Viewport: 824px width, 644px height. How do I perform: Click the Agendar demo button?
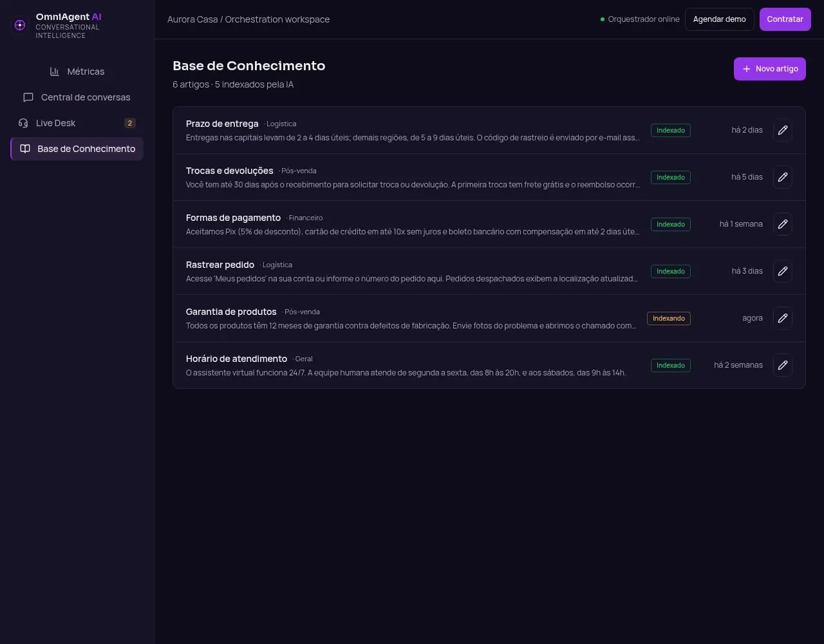pos(720,19)
